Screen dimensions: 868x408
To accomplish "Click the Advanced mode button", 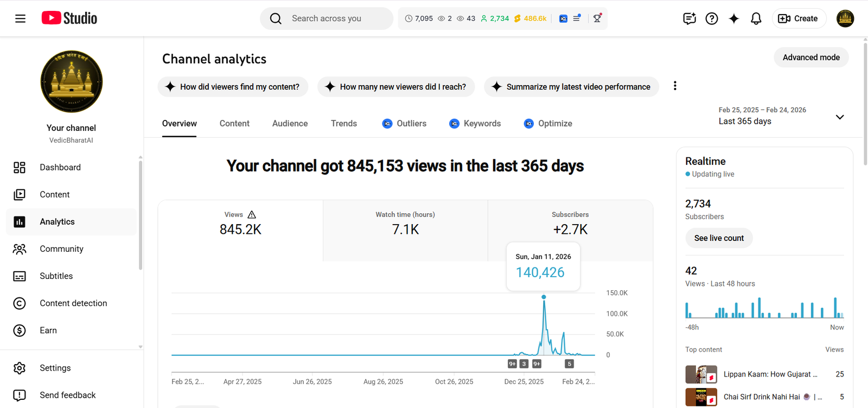I will [810, 58].
